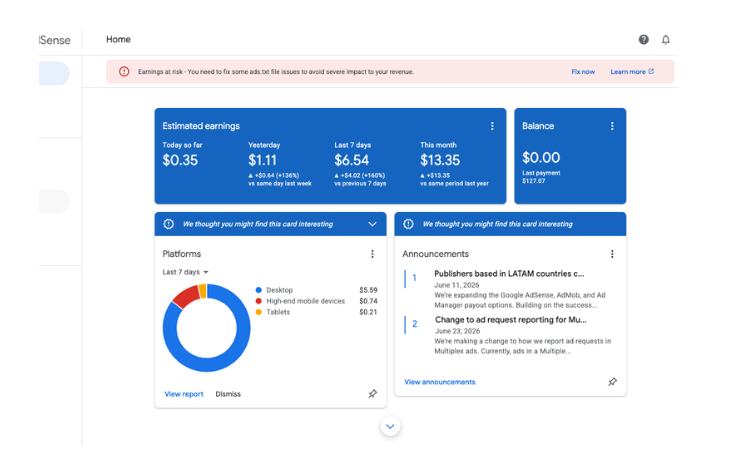Viewport: 745px width, 475px height.
Task: Click Fix now in the alert banner
Action: point(583,72)
